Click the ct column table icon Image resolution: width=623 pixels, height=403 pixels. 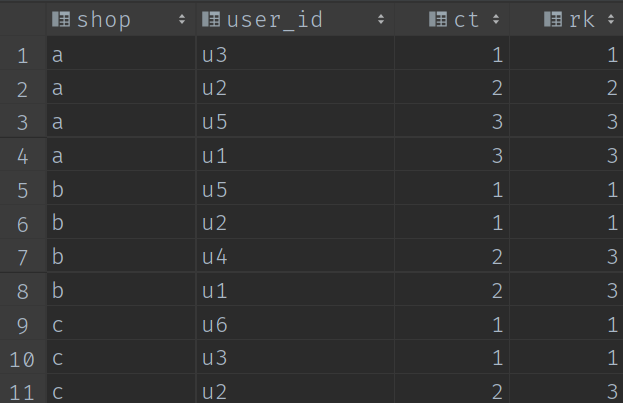click(438, 19)
